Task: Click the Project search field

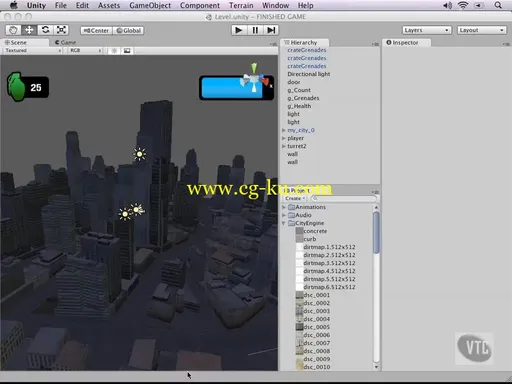Action: [343, 198]
